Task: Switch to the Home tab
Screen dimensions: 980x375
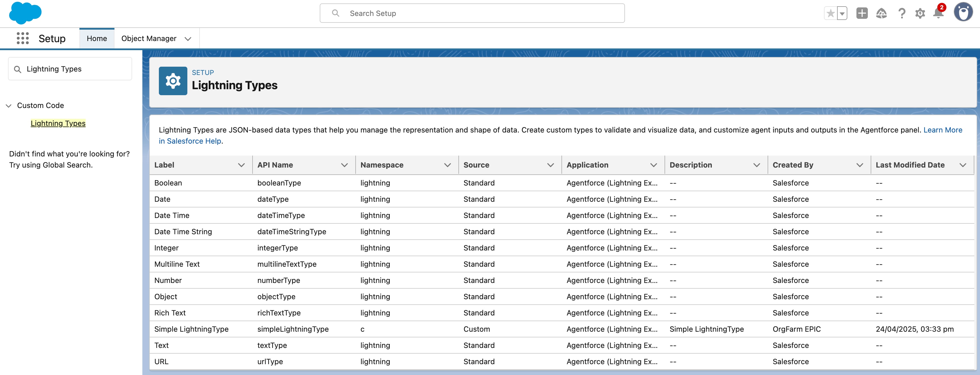Action: 97,38
